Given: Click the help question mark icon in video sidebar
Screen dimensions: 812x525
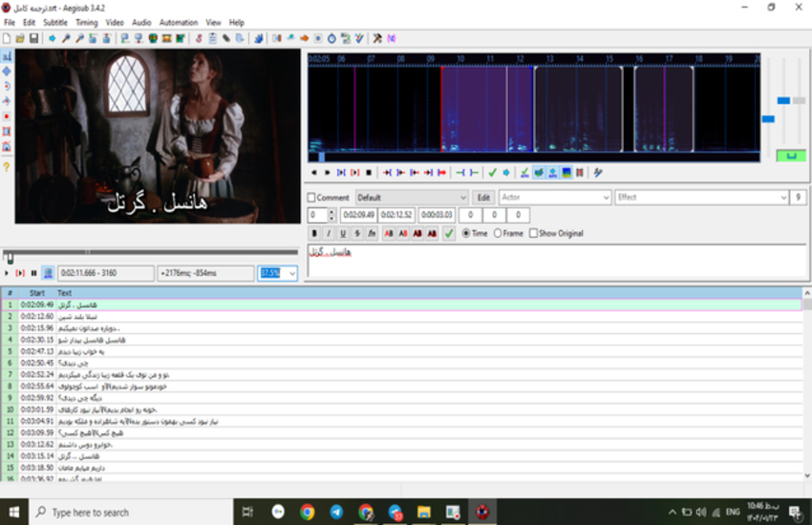Looking at the screenshot, I should coord(7,167).
